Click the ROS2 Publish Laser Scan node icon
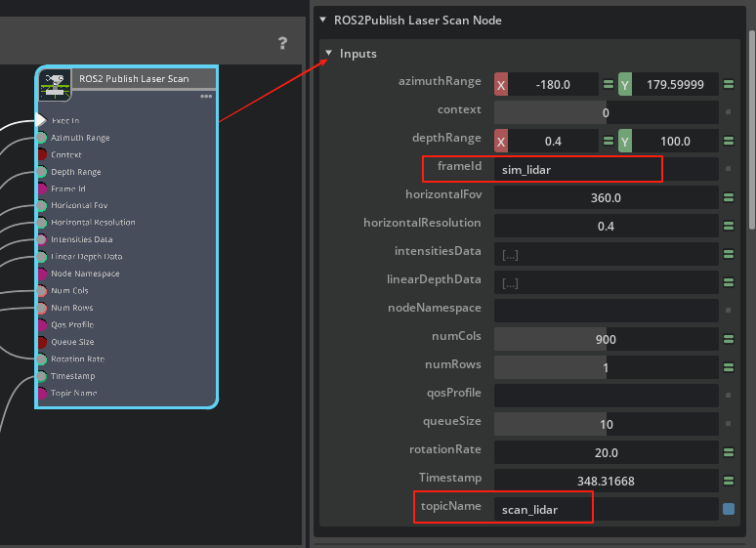This screenshot has height=548, width=756. (x=55, y=84)
